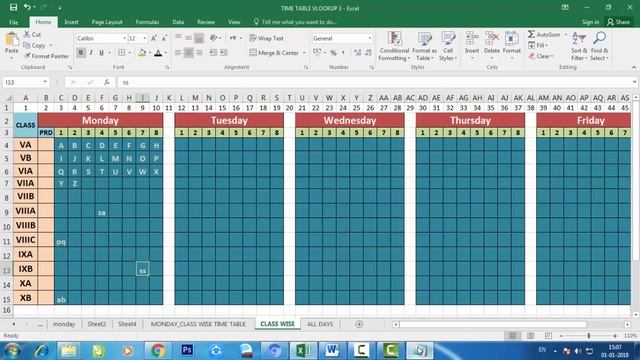The height and width of the screenshot is (360, 640).
Task: Open Photoshop from the taskbar
Action: pos(187,350)
